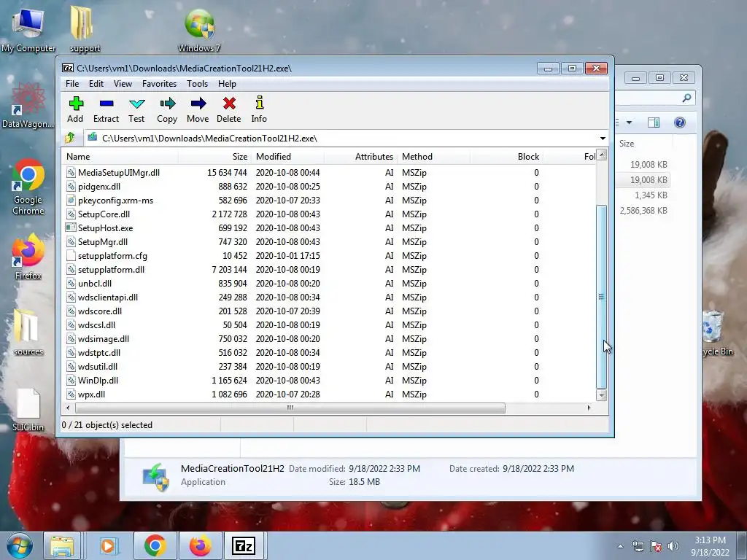Sort by the Size column header
This screenshot has width=747, height=560.
tap(215, 157)
